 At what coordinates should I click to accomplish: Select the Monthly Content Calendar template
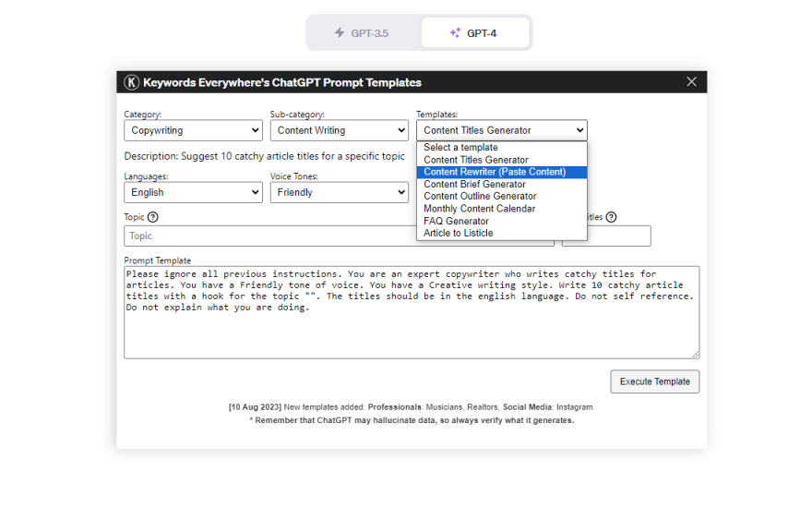click(479, 209)
